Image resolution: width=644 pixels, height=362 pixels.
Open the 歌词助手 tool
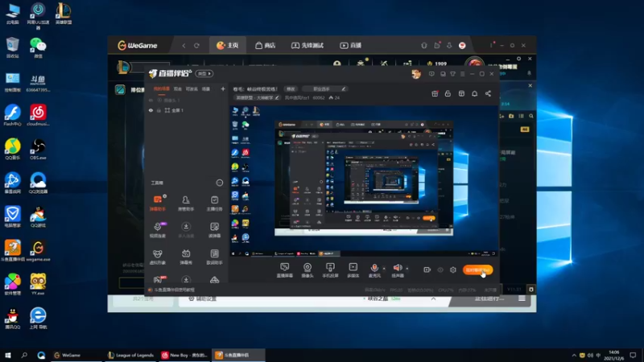[x=214, y=257]
